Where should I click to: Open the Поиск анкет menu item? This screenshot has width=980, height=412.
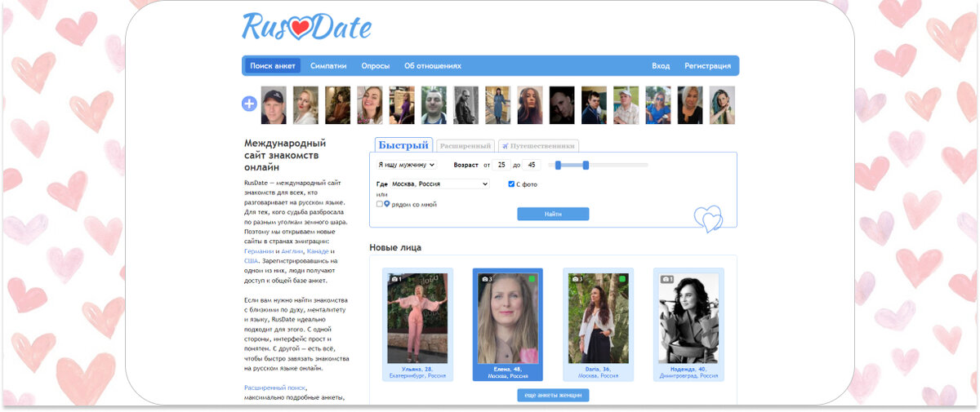272,66
